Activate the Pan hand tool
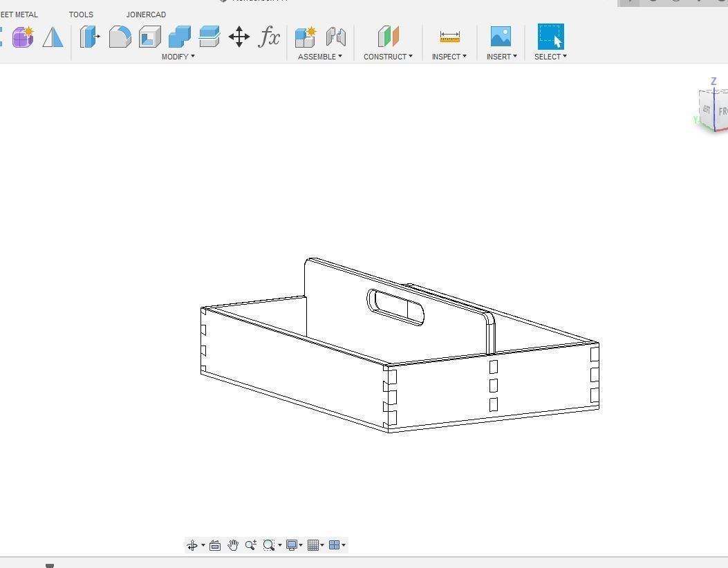The image size is (728, 568). 233,545
